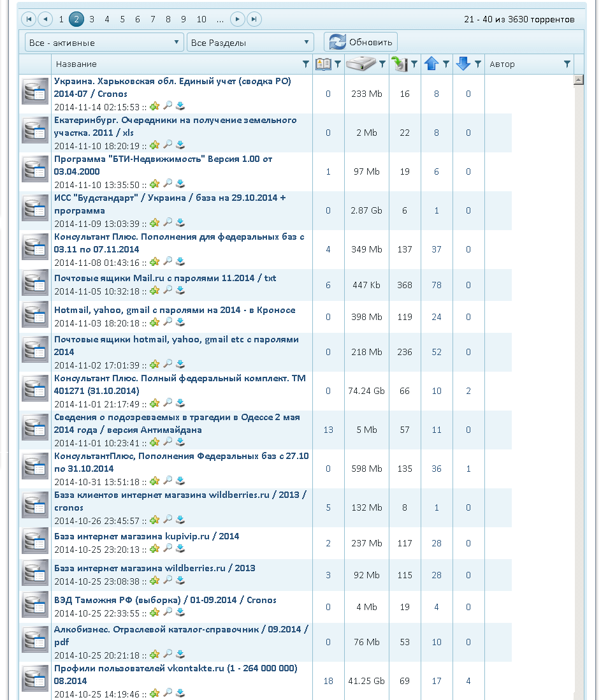601x700 pixels.
Task: Click the green arrow downloads count column icon
Action: click(400, 64)
